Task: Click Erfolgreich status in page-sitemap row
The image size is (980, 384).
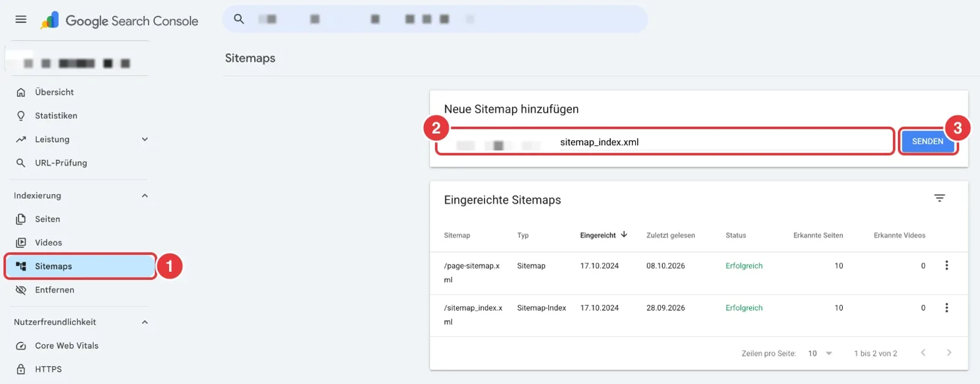Action: (744, 266)
